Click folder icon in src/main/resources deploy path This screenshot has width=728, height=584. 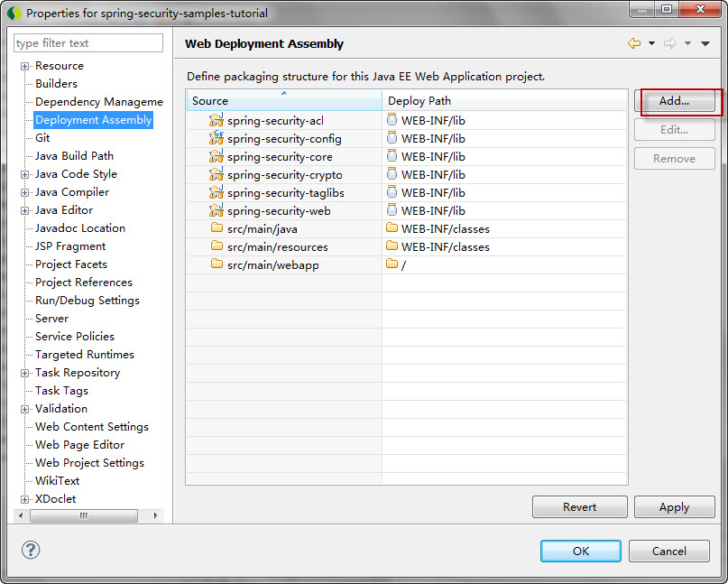coord(392,246)
